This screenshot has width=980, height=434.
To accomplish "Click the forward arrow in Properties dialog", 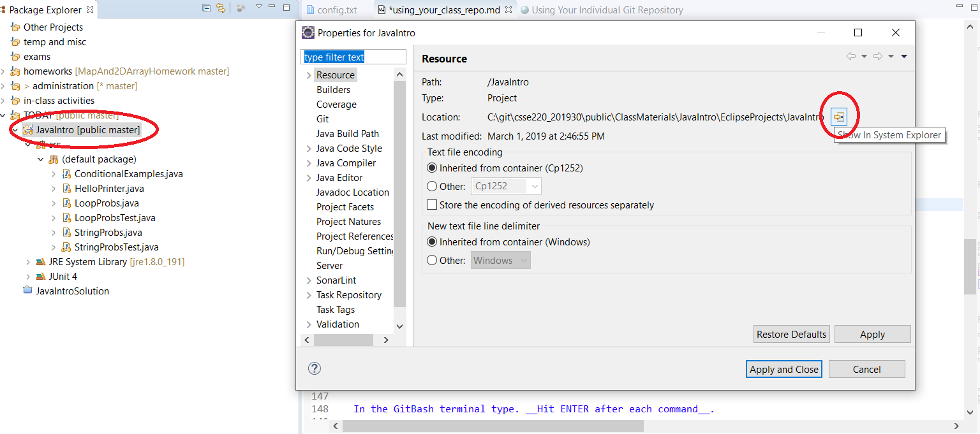I will tap(877, 57).
